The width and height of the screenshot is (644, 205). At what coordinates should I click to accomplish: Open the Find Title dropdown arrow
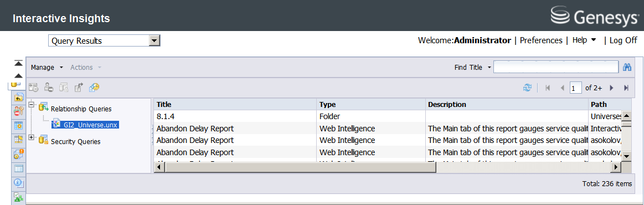[489, 68]
